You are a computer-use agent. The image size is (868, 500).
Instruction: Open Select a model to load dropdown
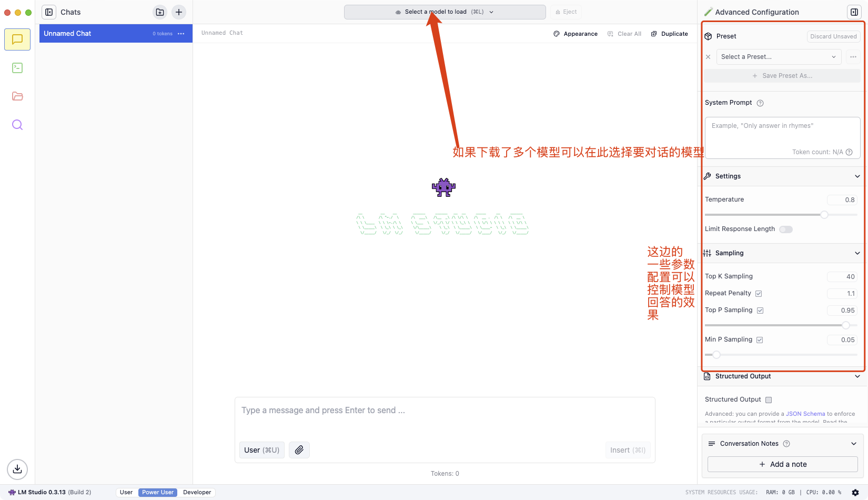click(x=445, y=12)
